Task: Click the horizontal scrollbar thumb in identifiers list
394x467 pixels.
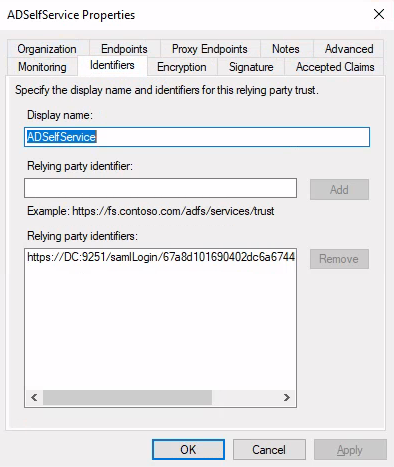Action: tap(127, 398)
